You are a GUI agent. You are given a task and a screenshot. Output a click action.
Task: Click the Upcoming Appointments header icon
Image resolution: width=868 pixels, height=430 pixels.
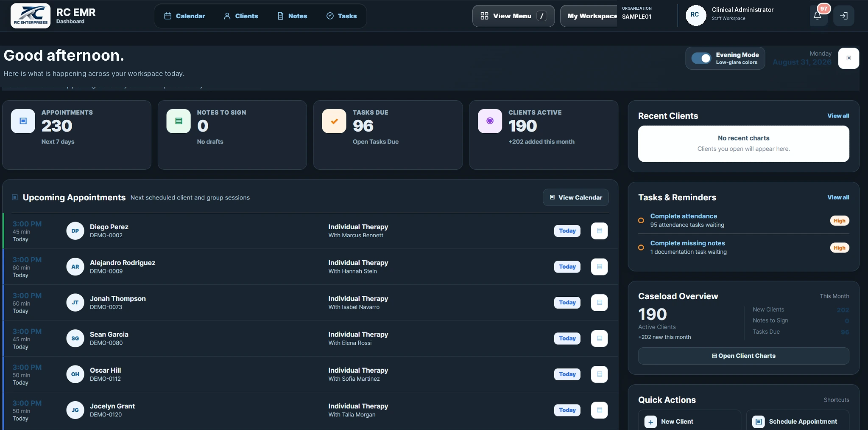[15, 197]
